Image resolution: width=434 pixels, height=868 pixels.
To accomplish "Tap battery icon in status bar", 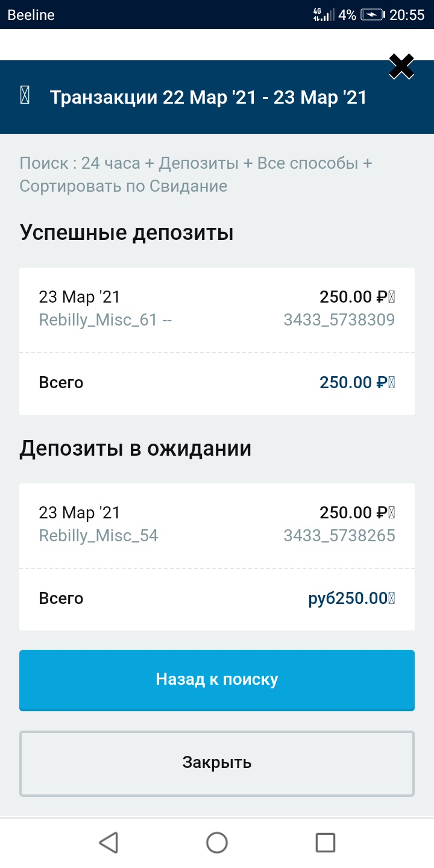I will 372,15.
